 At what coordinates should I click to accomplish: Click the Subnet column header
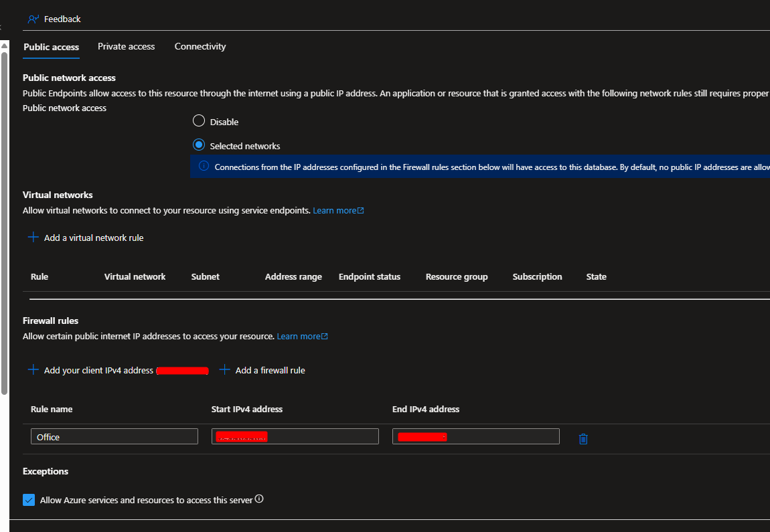pyautogui.click(x=206, y=277)
